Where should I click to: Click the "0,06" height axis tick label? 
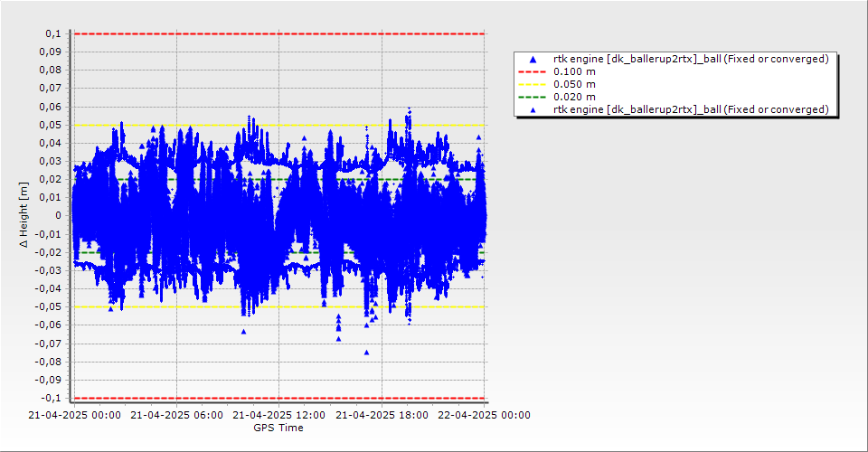pos(51,107)
